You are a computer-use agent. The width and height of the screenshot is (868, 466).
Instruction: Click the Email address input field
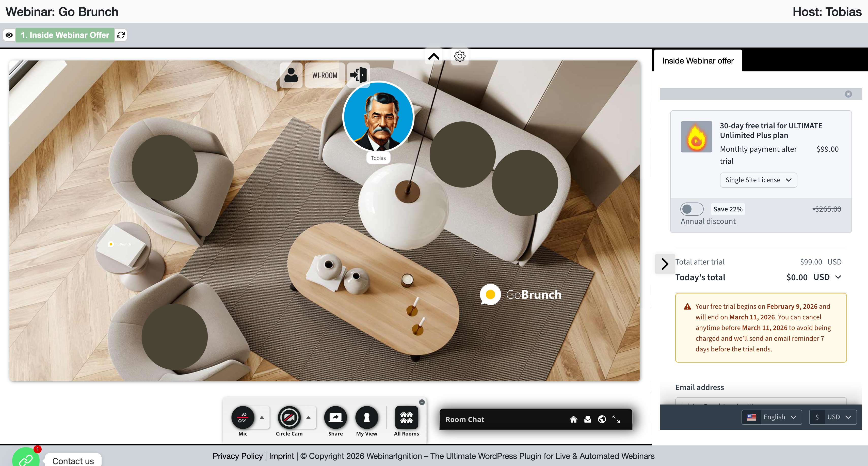(761, 401)
